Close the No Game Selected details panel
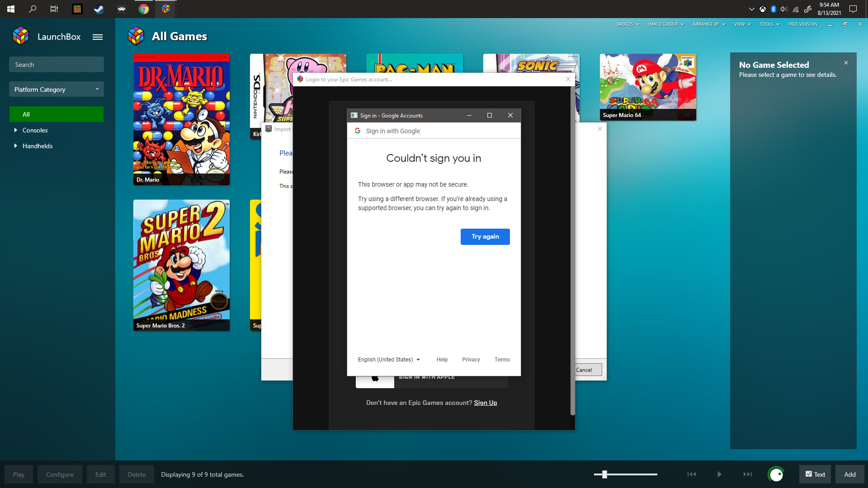Screen dimensions: 868x488 (x=846, y=63)
